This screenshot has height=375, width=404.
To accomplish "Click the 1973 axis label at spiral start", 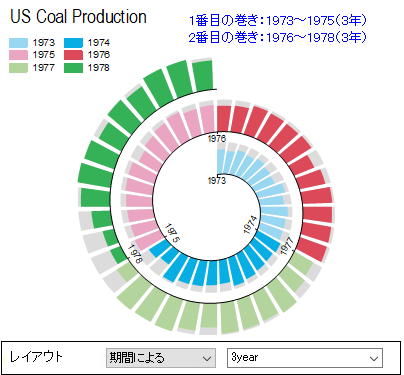I will [x=217, y=181].
